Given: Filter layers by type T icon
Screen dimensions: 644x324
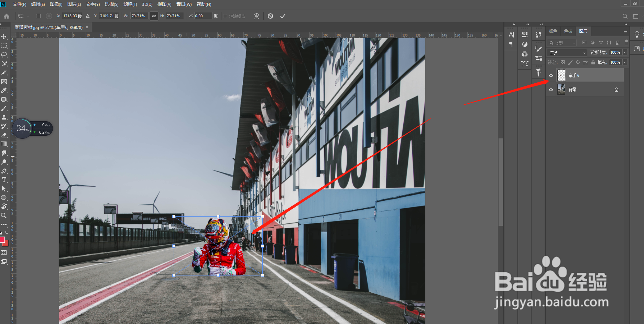Looking at the screenshot, I should point(601,43).
